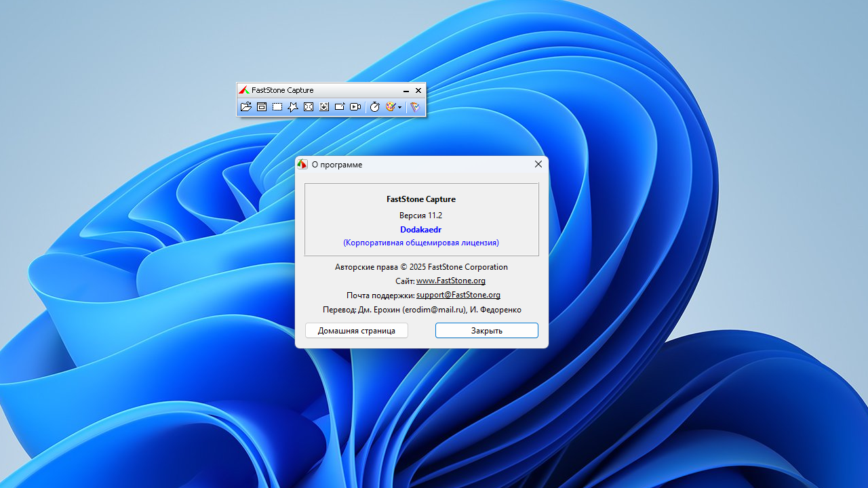Open FastStone Capture settings
868x488 pixels.
coord(416,107)
